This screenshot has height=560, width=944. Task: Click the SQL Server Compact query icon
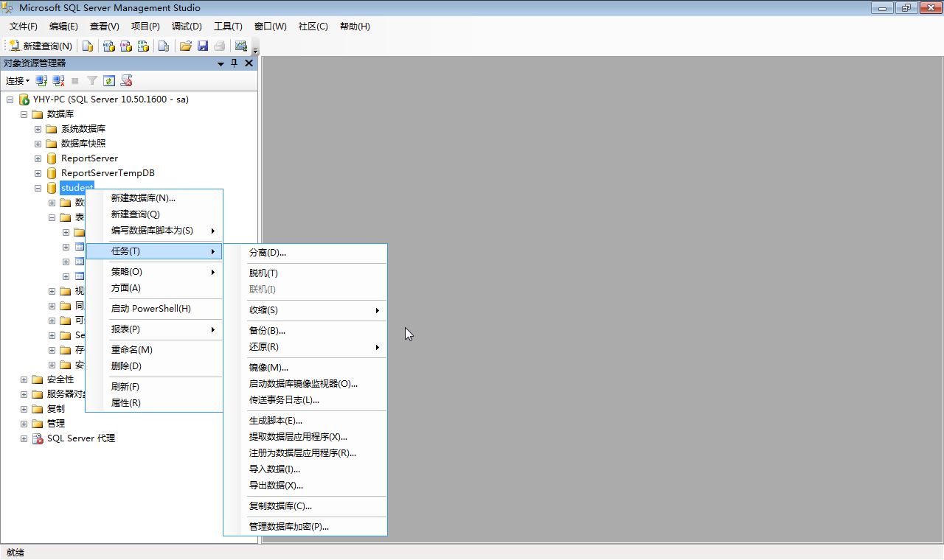pyautogui.click(x=164, y=46)
